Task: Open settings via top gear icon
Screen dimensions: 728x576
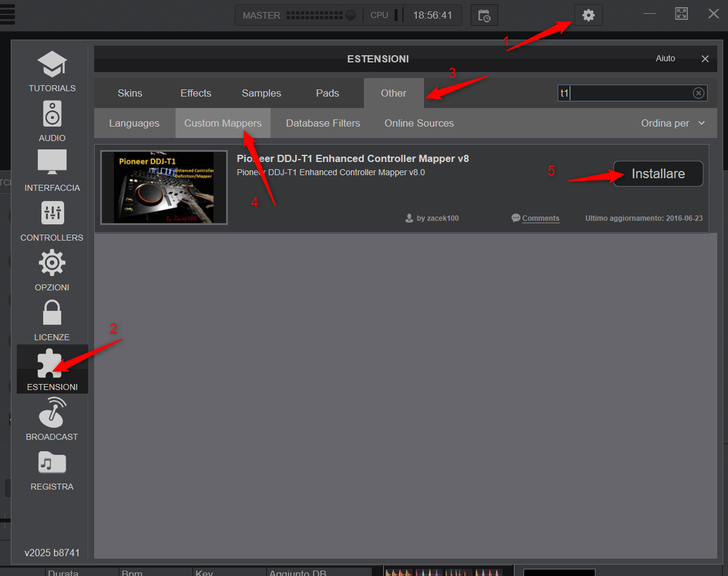Action: pos(588,16)
